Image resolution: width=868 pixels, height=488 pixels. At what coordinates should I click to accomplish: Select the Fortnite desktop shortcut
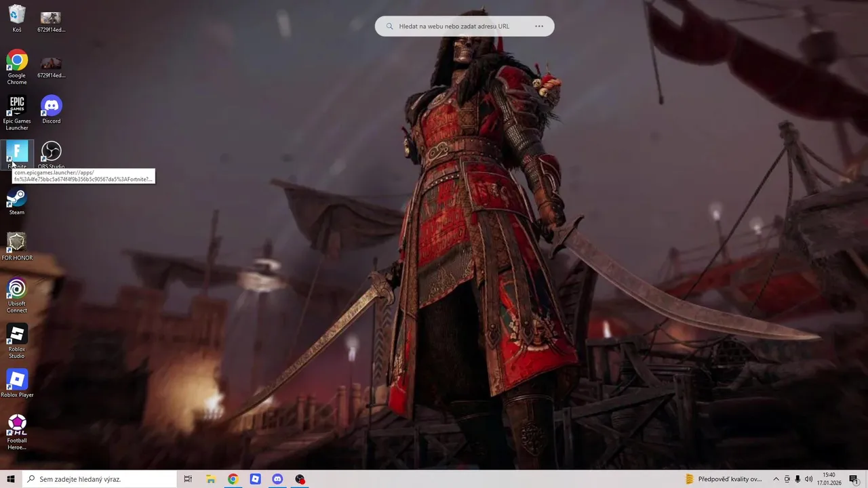pyautogui.click(x=17, y=155)
